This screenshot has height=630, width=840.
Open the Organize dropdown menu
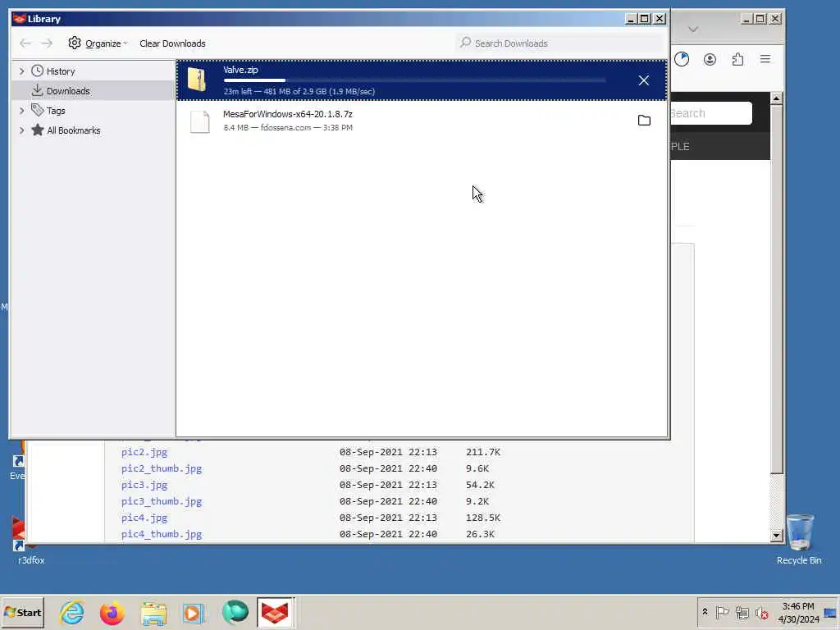point(98,43)
